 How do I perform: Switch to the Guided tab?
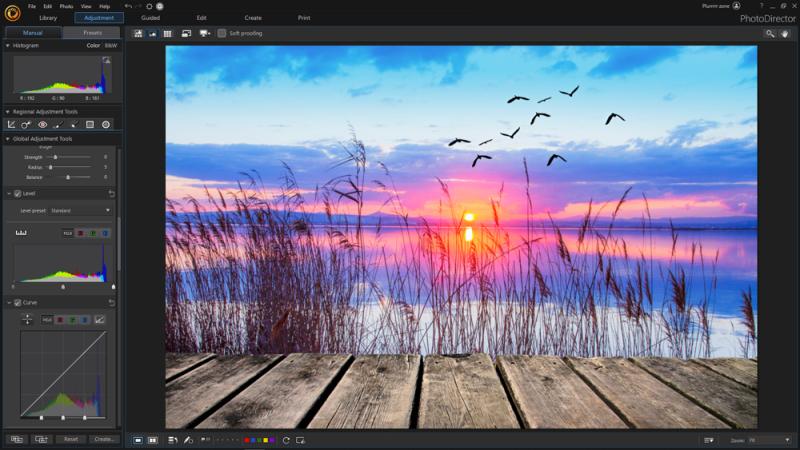click(x=150, y=18)
